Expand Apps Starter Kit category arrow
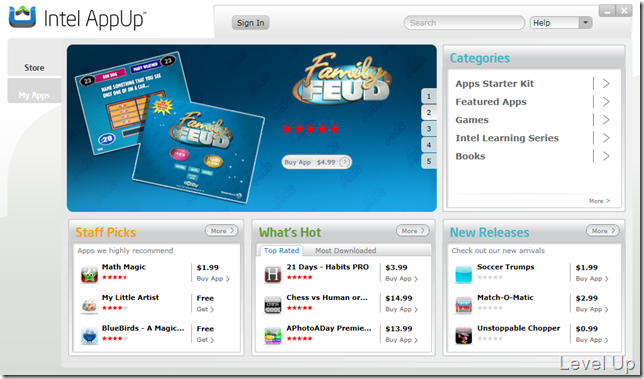Screen dimensions: 644x379 point(606,84)
